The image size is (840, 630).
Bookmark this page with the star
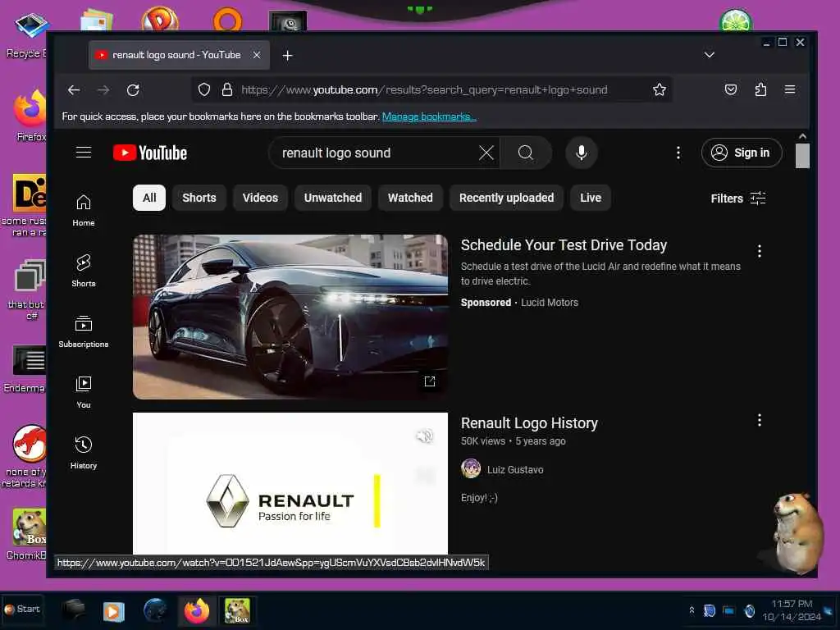pyautogui.click(x=660, y=89)
